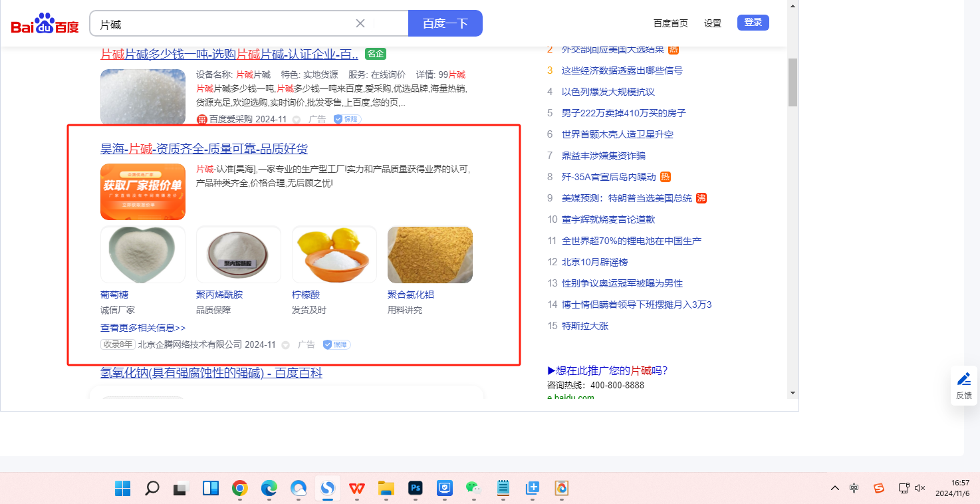Viewport: 980px width, 504px height.
Task: Open hot search 美媒预测：特朗普当选美国总统
Action: 627,198
